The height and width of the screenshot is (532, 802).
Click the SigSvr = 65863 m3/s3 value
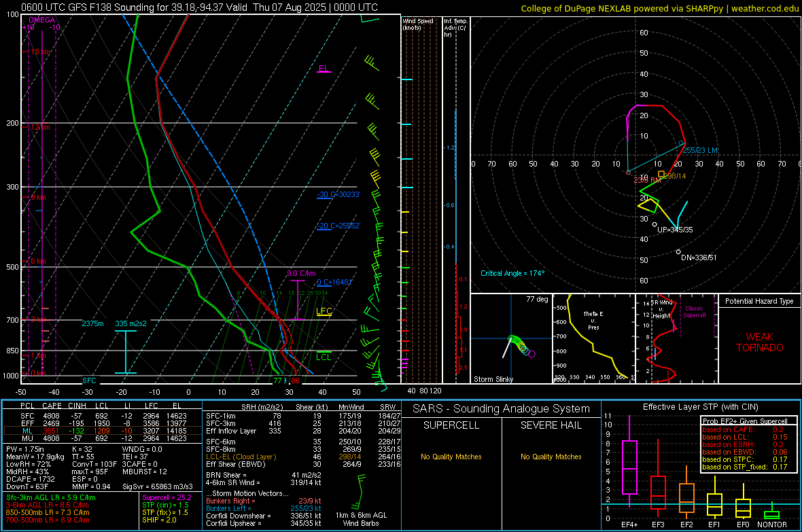(158, 486)
